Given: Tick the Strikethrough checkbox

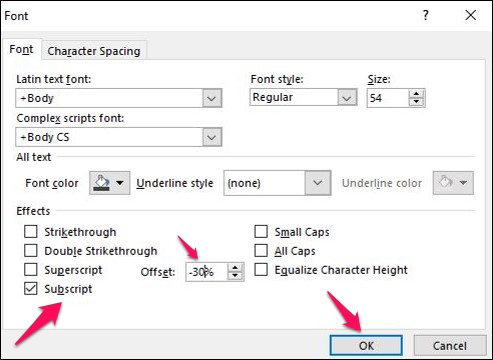Looking at the screenshot, I should pos(31,232).
